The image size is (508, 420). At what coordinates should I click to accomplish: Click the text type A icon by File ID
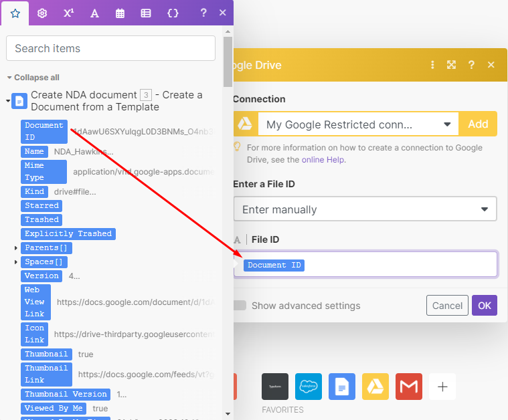click(x=237, y=239)
